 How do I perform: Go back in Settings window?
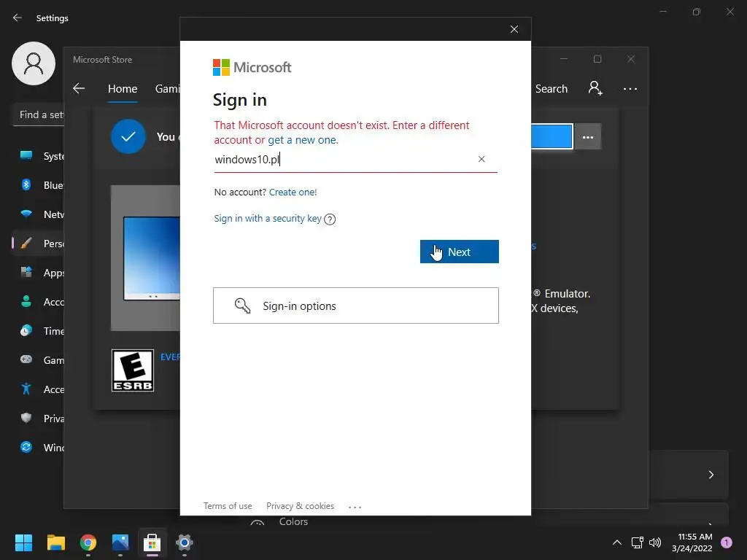click(18, 18)
